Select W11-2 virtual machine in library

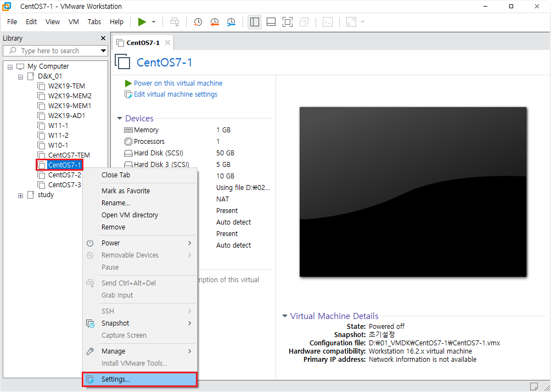pyautogui.click(x=58, y=136)
